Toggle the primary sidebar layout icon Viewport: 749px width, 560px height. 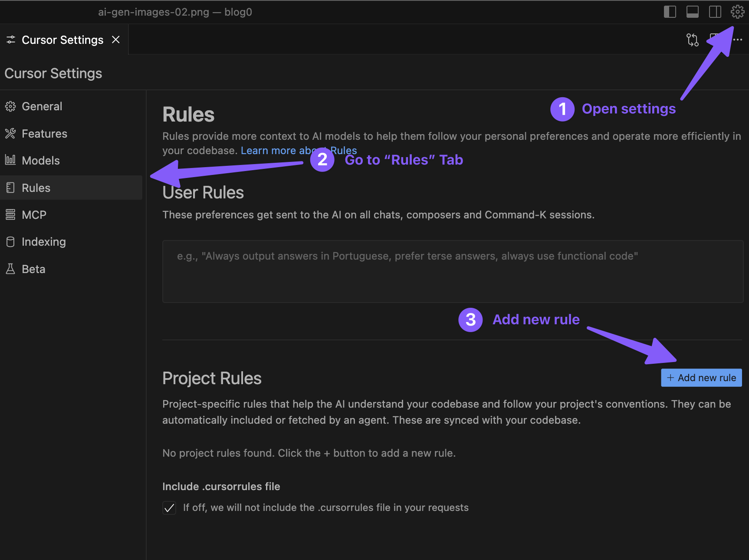[670, 12]
